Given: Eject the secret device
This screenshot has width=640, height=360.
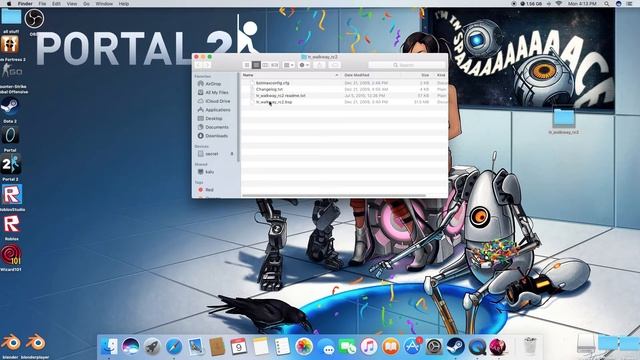Looking at the screenshot, I should point(232,154).
